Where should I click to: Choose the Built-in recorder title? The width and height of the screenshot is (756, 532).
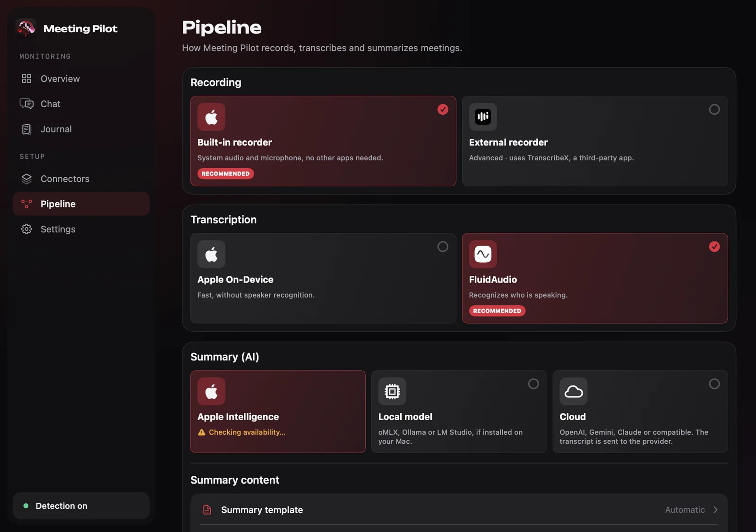point(234,142)
